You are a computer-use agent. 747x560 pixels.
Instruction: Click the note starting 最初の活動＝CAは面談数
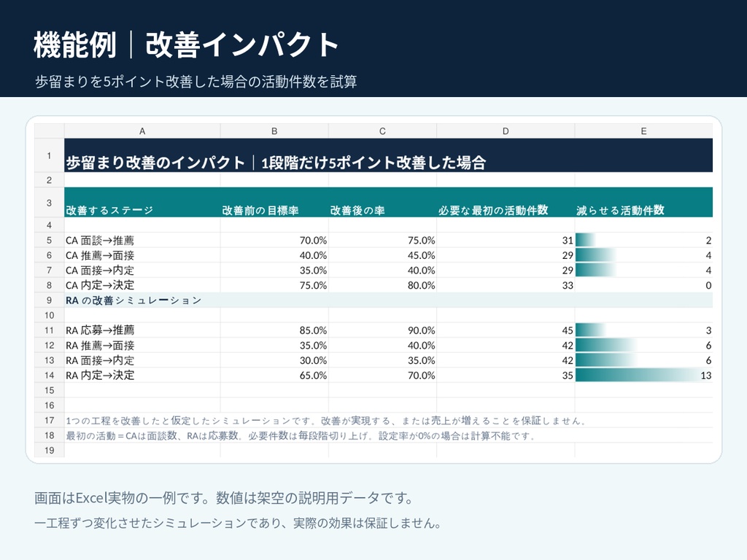[301, 435]
